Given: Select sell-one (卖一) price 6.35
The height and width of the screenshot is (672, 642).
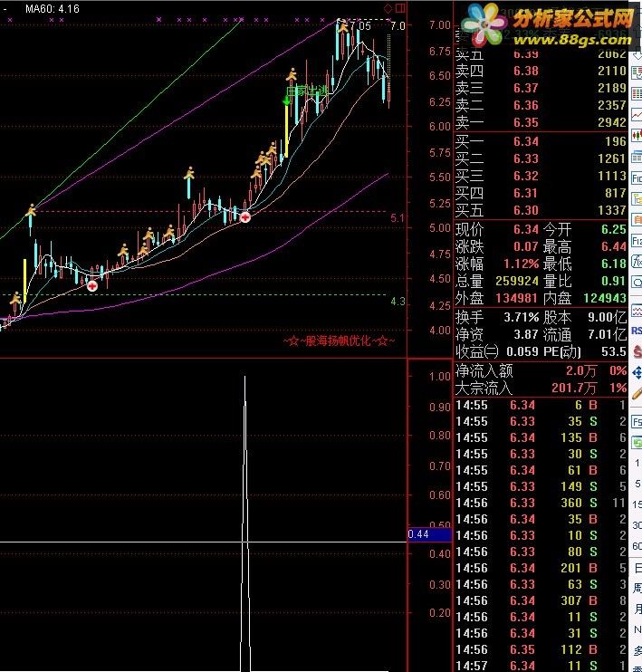Looking at the screenshot, I should [525, 122].
